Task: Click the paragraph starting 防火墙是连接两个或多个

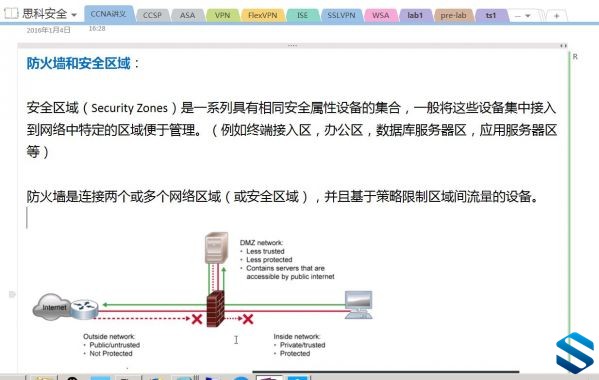Action: 283,197
